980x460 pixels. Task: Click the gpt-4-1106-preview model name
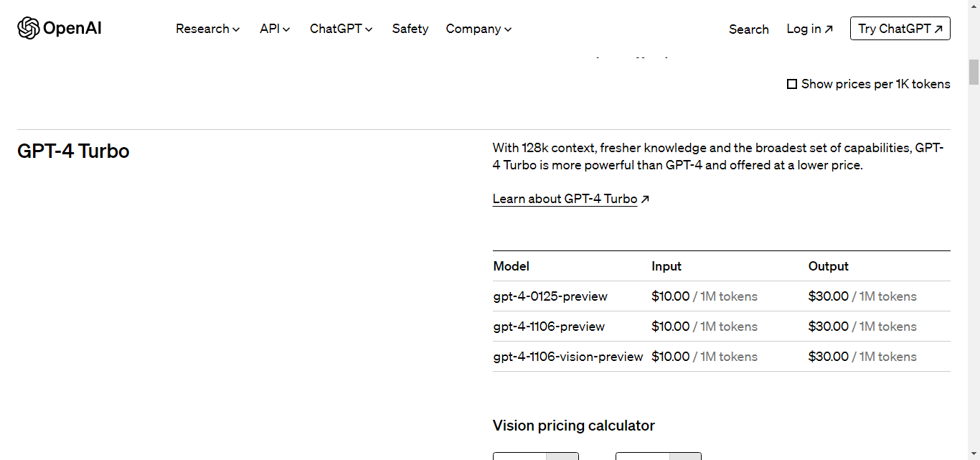549,327
